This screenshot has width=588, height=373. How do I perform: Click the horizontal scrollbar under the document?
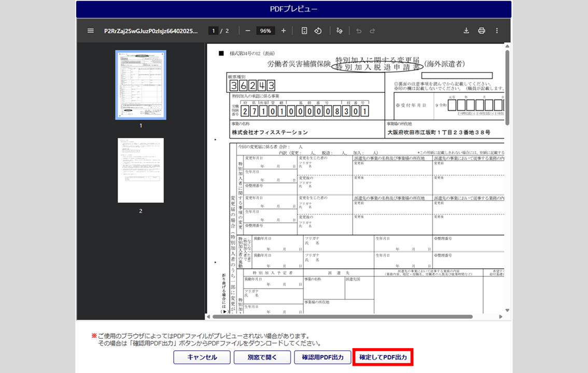342,317
